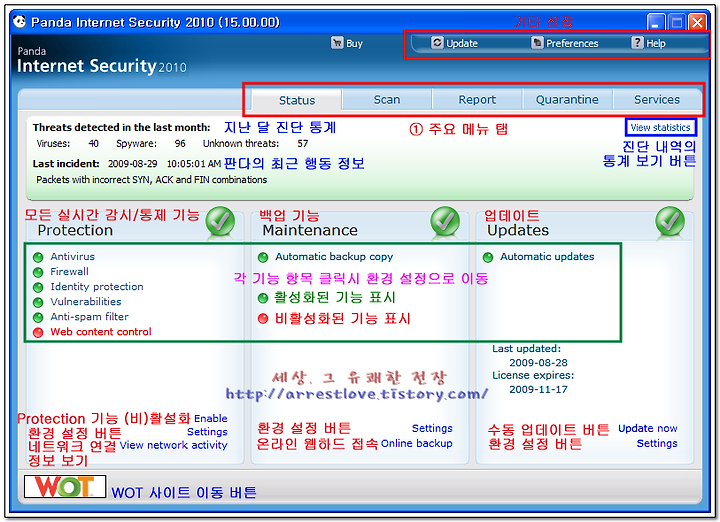Viewport: 720px width, 522px height.
Task: Click the Online backup link
Action: pyautogui.click(x=416, y=443)
